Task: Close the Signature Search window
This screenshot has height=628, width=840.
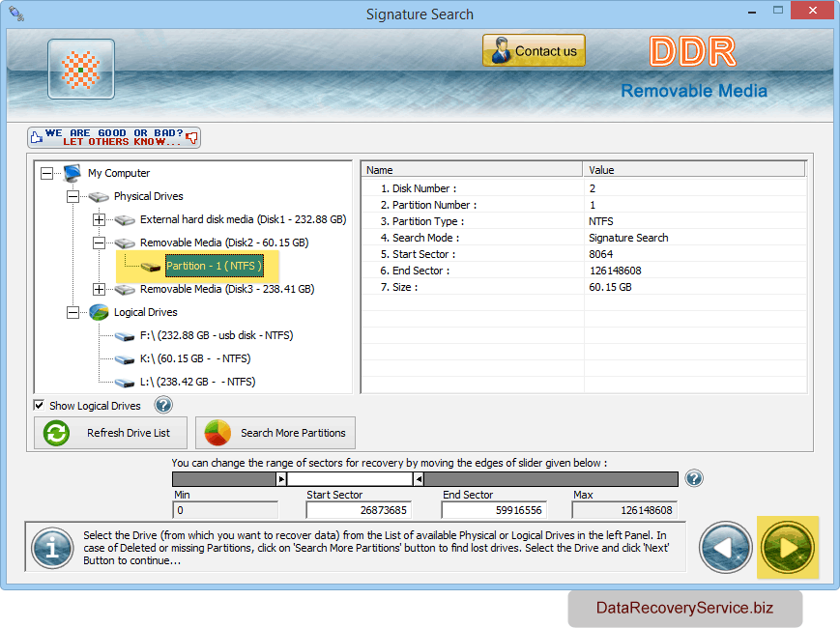Action: coord(813,11)
